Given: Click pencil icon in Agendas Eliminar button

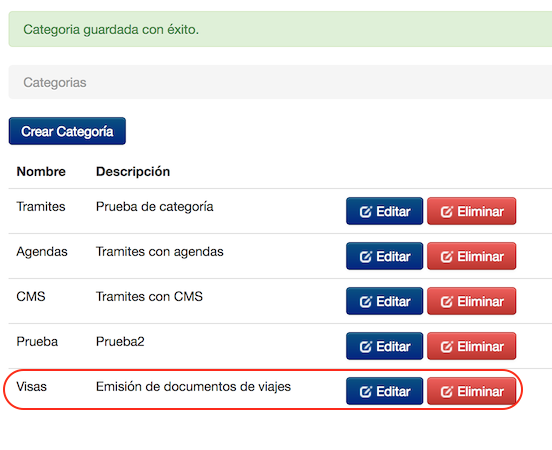Looking at the screenshot, I should coord(446,257).
